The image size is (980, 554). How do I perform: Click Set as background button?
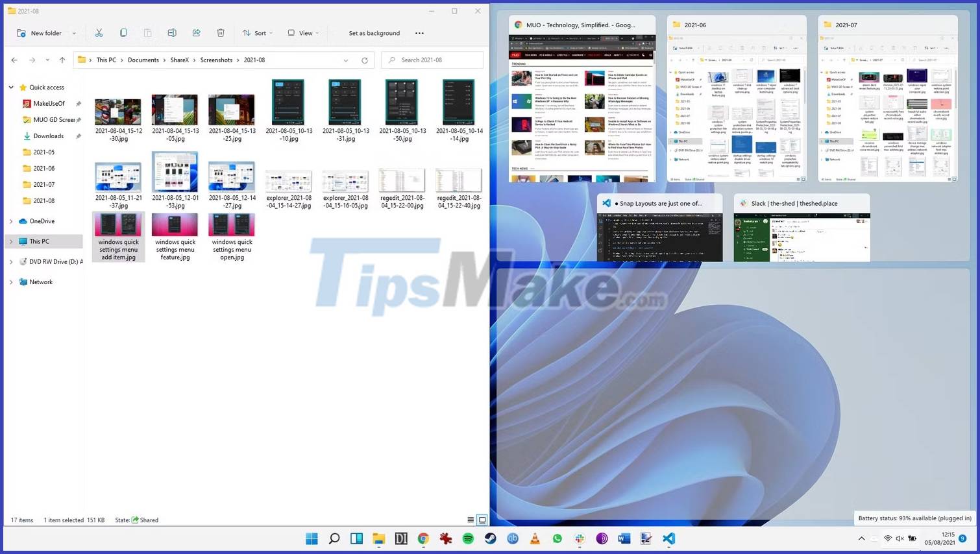pyautogui.click(x=374, y=33)
